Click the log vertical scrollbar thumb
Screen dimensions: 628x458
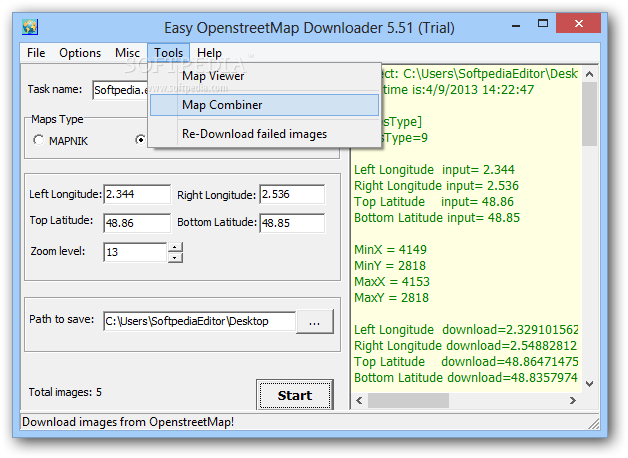[x=589, y=114]
